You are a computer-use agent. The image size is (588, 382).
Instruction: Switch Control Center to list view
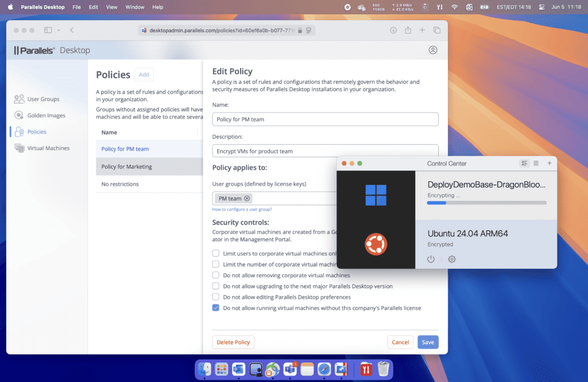tap(536, 163)
